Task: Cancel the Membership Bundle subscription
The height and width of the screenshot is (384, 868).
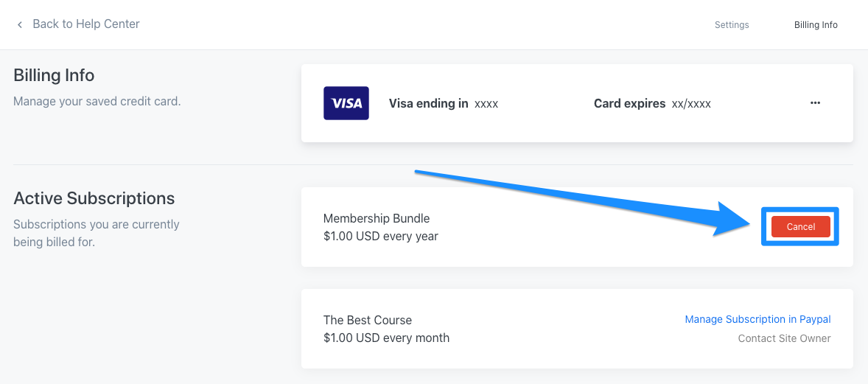Action: tap(800, 227)
